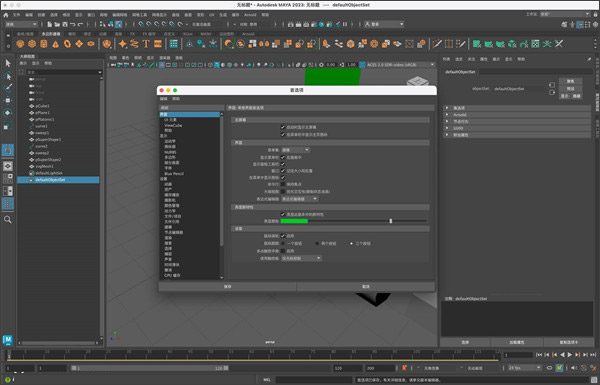
Task: Activate the Select tool arrow in toolbox
Action: pos(8,63)
